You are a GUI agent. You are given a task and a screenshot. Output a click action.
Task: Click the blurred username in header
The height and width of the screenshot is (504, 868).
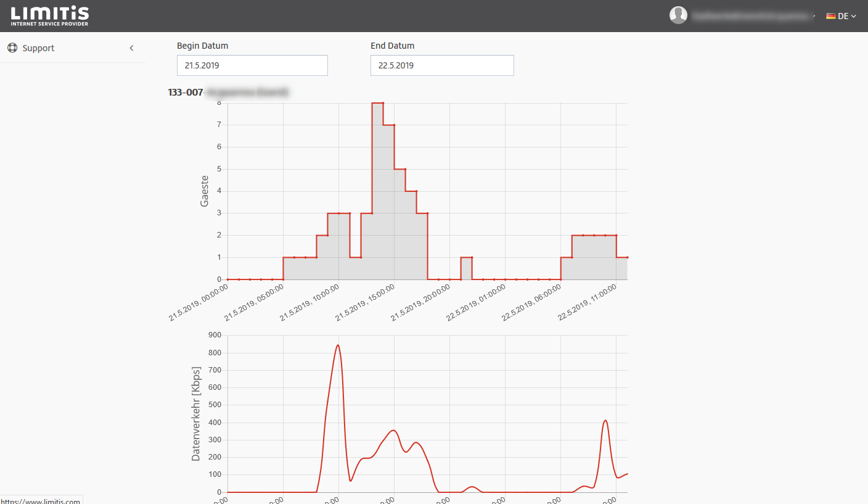[x=749, y=16]
